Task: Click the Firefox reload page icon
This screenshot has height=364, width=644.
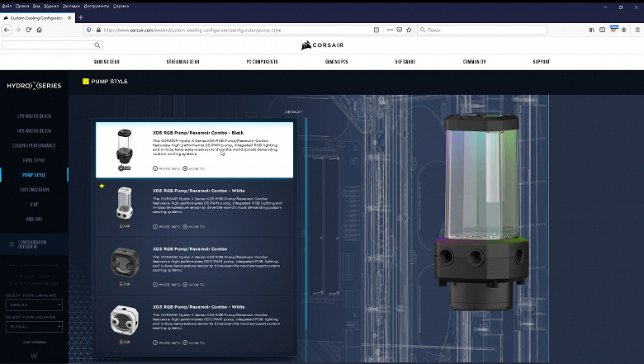Action: click(29, 30)
